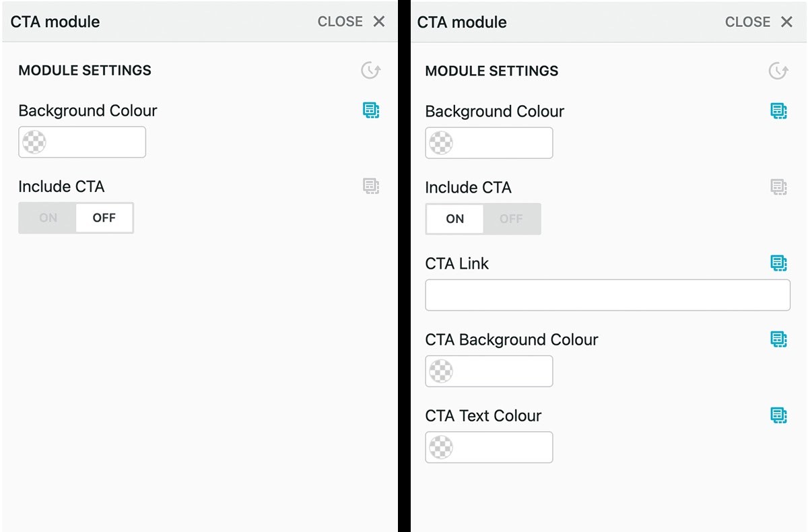Click grey device icon beside right Include CTA
The height and width of the screenshot is (532, 808).
[x=778, y=187]
